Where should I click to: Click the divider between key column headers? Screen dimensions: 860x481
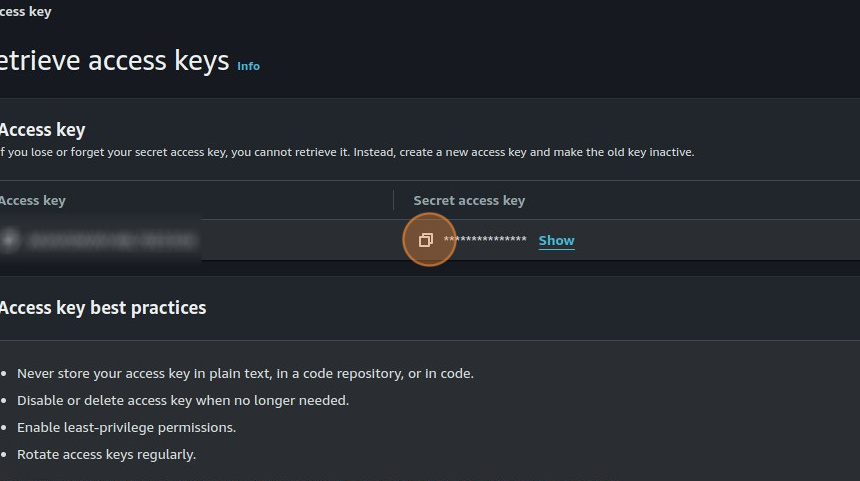pyautogui.click(x=393, y=200)
